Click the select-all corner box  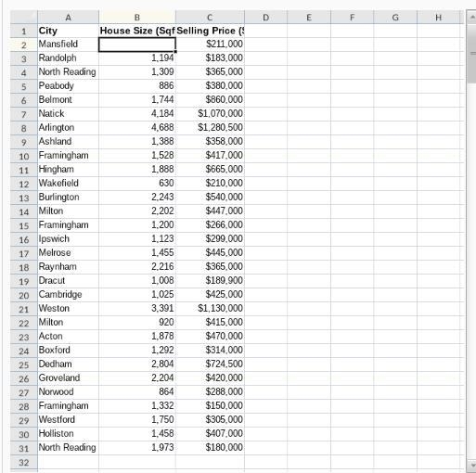click(x=24, y=18)
